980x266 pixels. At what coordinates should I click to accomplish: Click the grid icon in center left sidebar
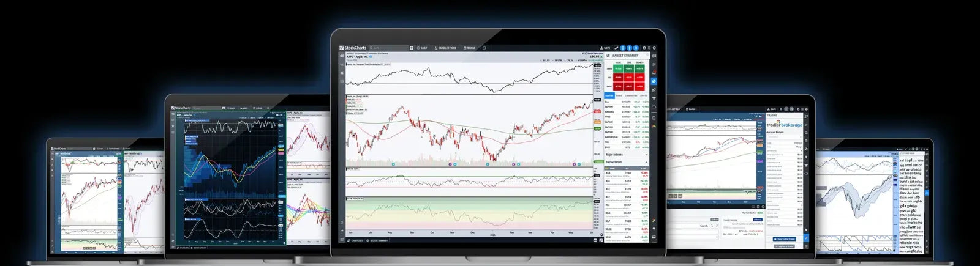coord(342,81)
